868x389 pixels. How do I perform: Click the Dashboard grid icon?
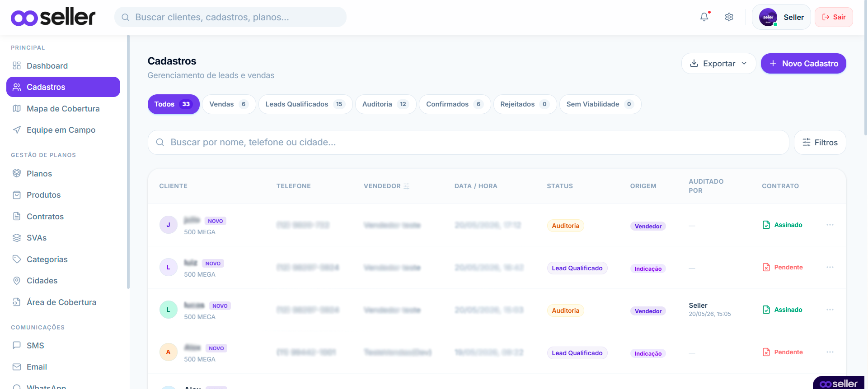click(x=17, y=65)
